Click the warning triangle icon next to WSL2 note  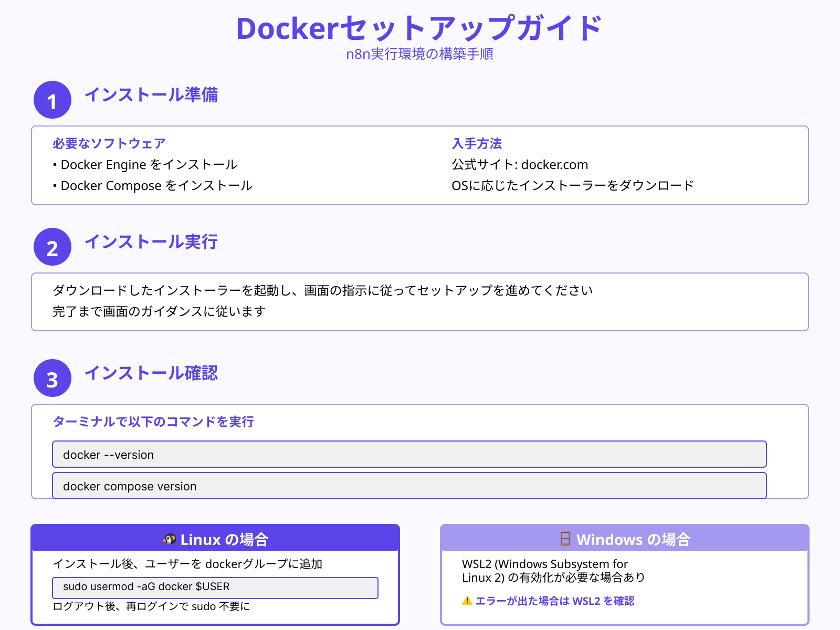click(467, 601)
